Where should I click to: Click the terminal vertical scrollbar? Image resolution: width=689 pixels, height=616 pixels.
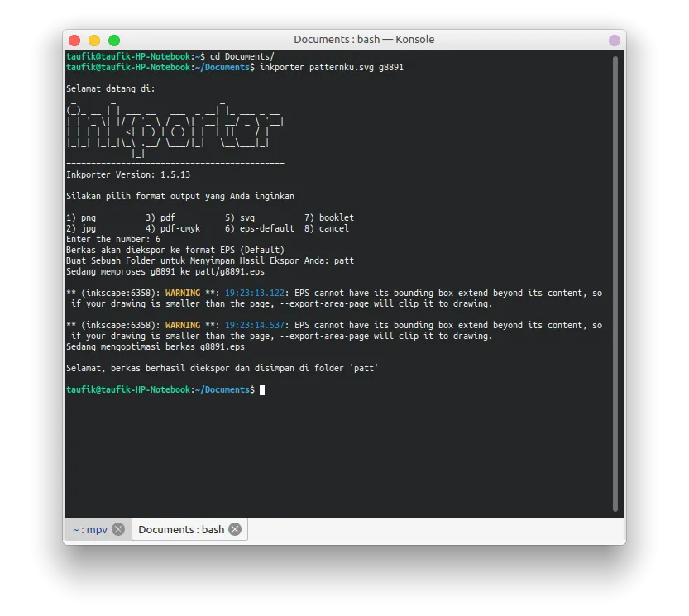point(615,284)
